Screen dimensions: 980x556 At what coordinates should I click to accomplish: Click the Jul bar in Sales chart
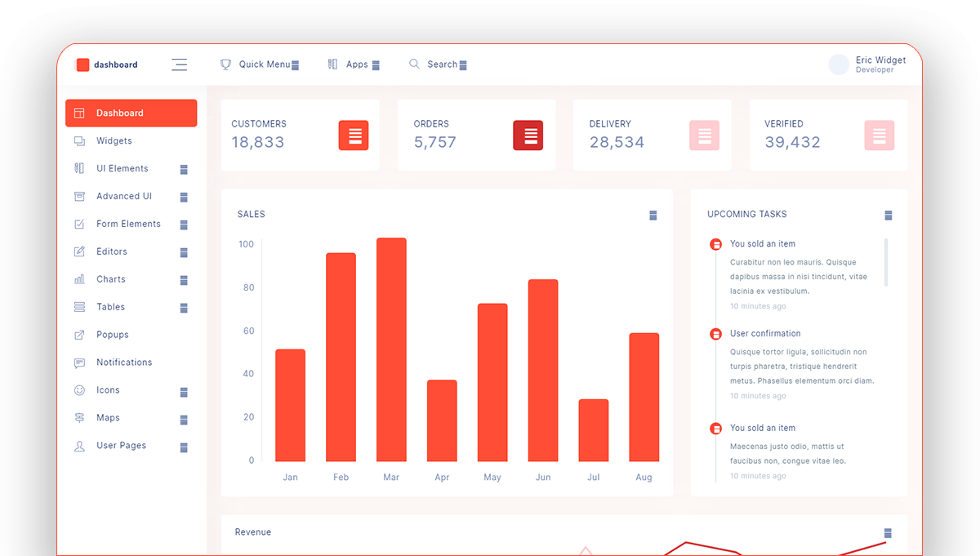(x=594, y=430)
